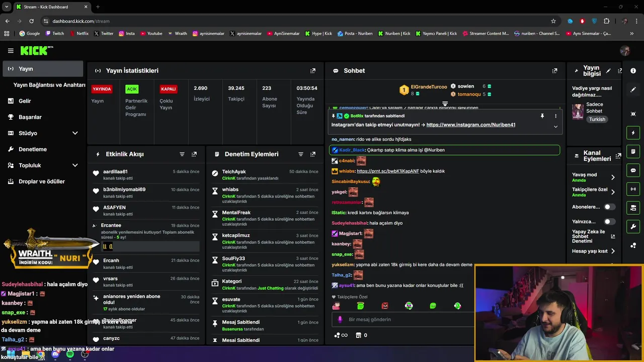
Task: Open Hesap yaşı kısıt settings chevron
Action: (613, 251)
